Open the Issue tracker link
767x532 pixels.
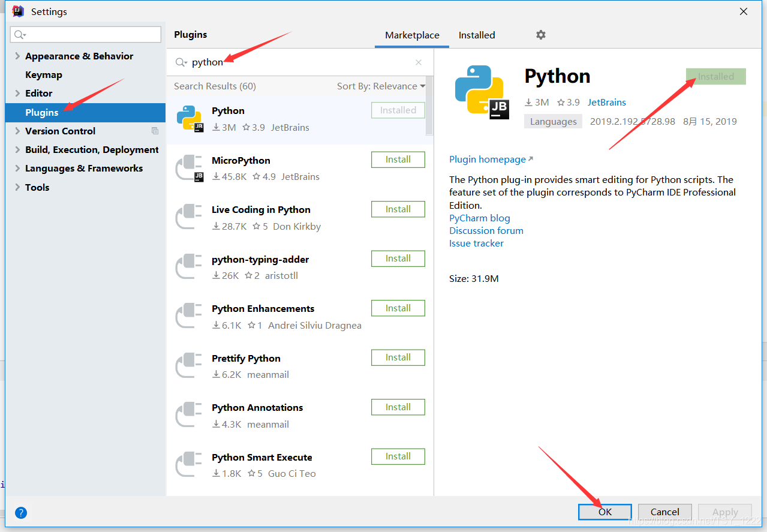pyautogui.click(x=476, y=244)
